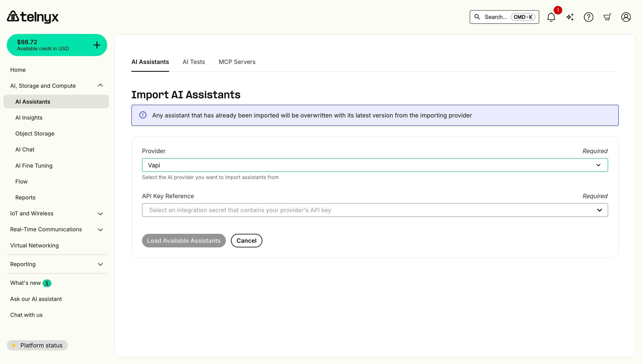This screenshot has width=643, height=364.
Task: Expand the Reporting section
Action: 100,264
